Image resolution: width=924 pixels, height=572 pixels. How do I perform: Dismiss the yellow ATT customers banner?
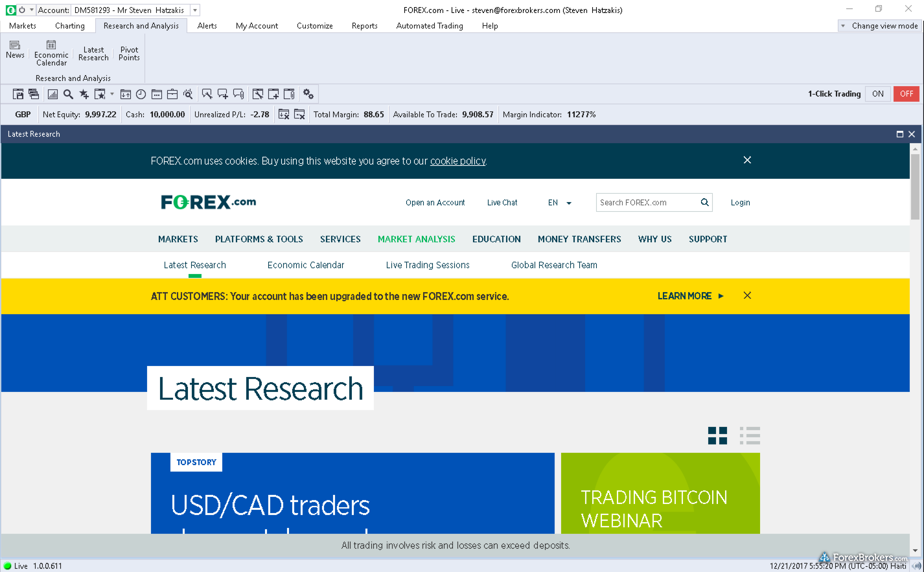tap(747, 295)
